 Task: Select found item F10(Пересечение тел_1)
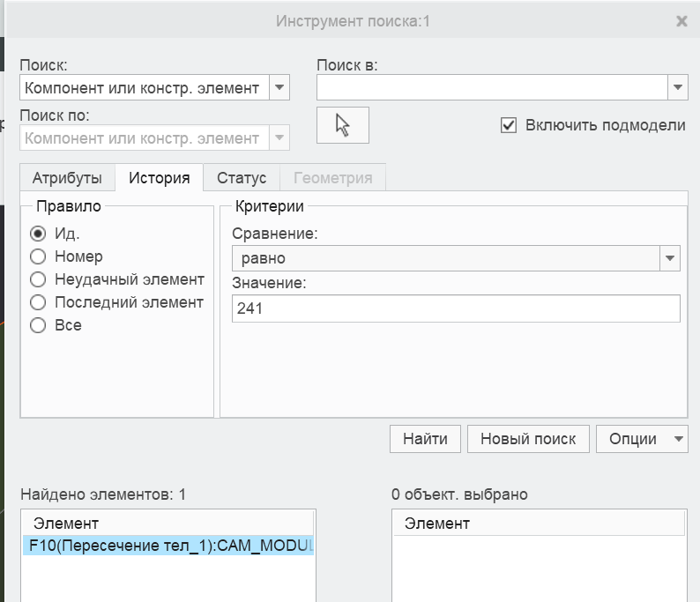(168, 546)
